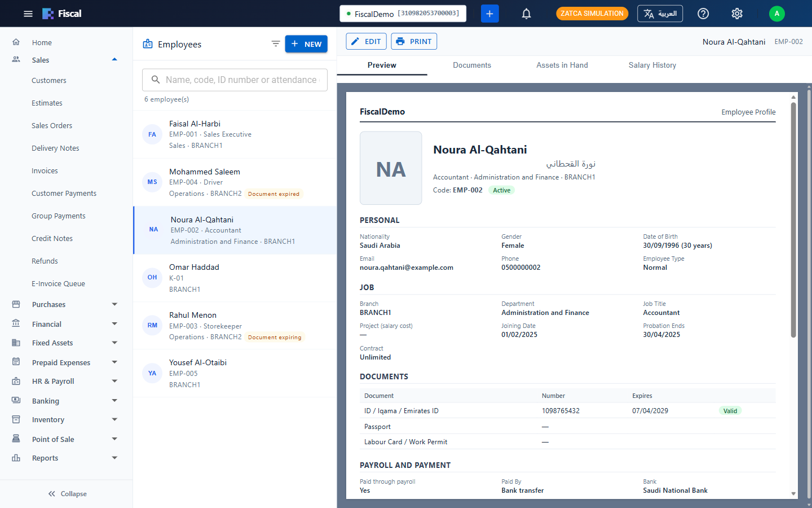Open the Invoices page in sidebar
812x508 pixels.
45,171
